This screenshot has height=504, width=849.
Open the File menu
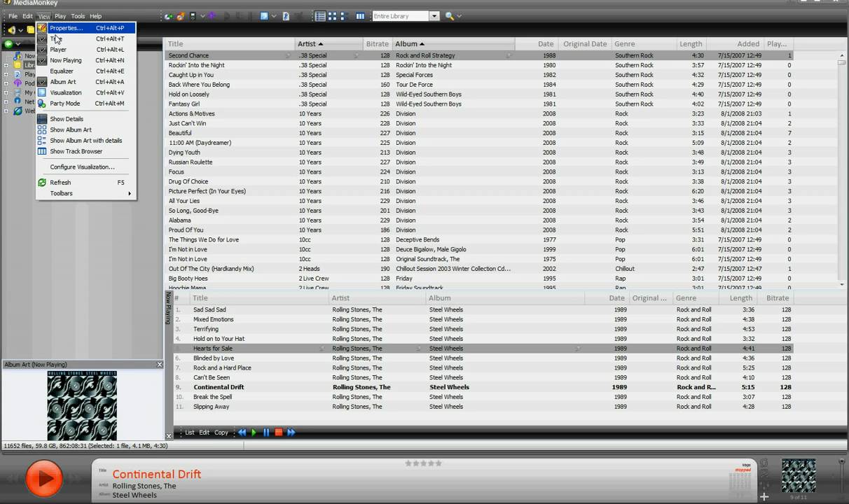(x=13, y=16)
